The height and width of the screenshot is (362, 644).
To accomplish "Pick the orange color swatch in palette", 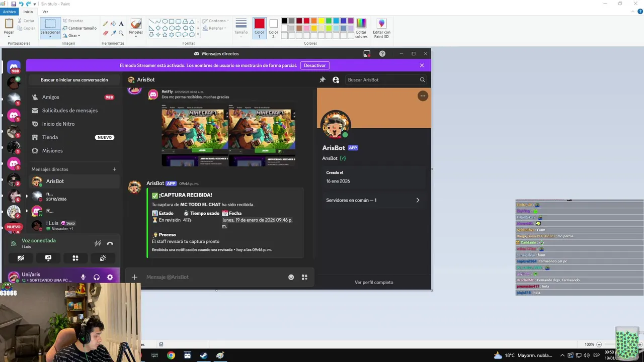I will click(x=314, y=21).
